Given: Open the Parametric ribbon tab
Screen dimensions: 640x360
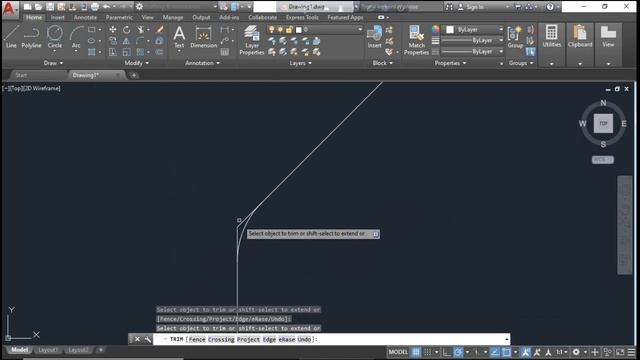Looking at the screenshot, I should coord(119,17).
